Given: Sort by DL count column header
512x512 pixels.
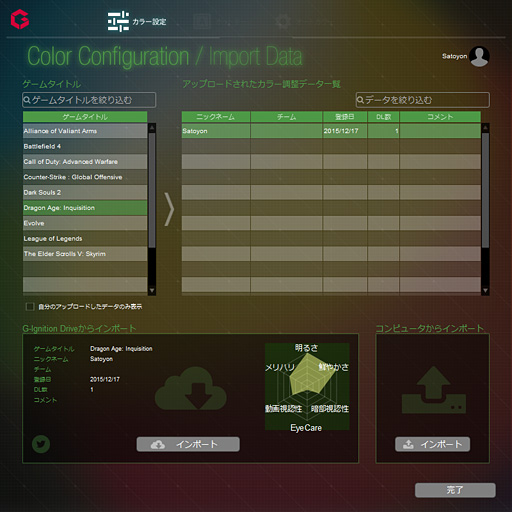Looking at the screenshot, I should (x=383, y=117).
